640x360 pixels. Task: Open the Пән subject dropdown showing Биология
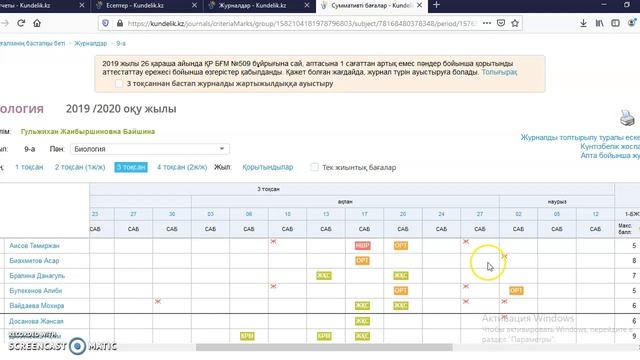pos(149,149)
